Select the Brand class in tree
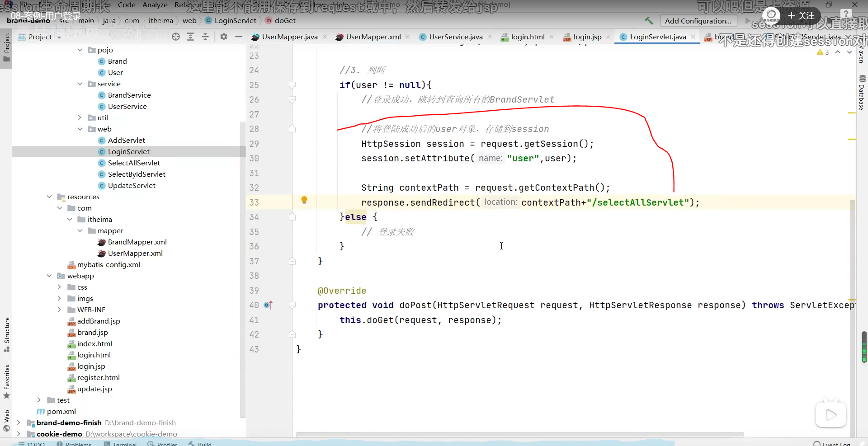868x446 pixels. tap(117, 61)
